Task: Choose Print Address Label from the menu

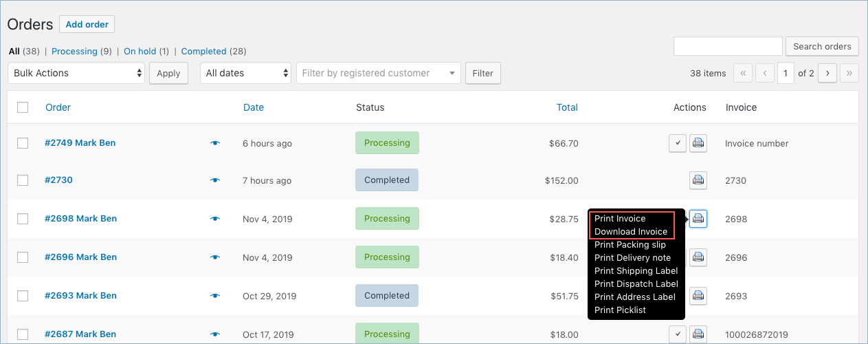Action: [x=635, y=297]
